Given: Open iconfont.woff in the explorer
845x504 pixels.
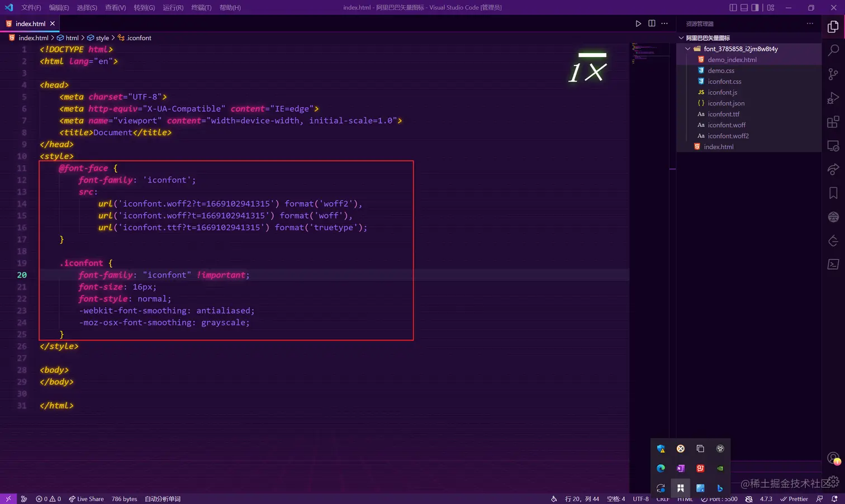Looking at the screenshot, I should 749,125.
